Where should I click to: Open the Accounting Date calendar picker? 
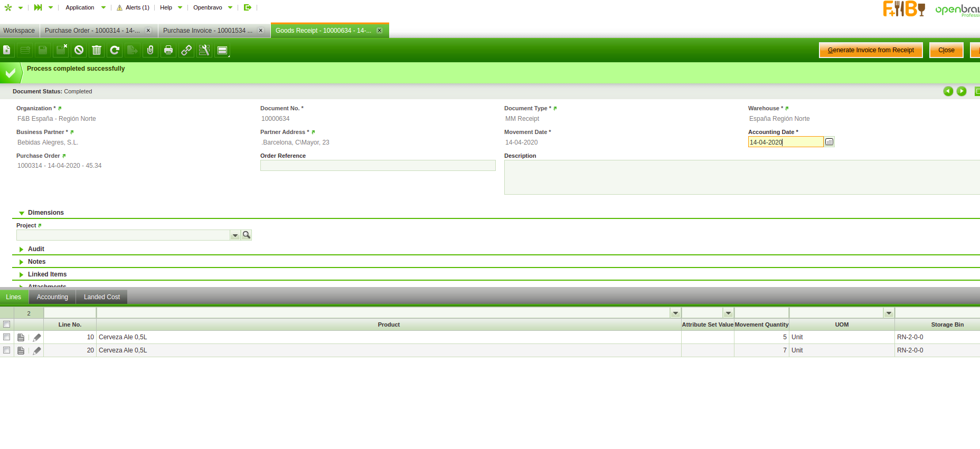click(x=829, y=142)
